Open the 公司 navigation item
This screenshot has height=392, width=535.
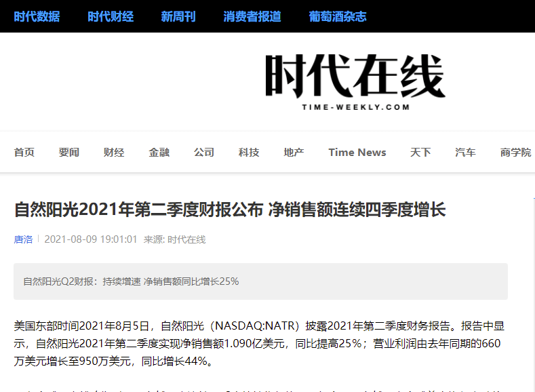click(x=204, y=153)
